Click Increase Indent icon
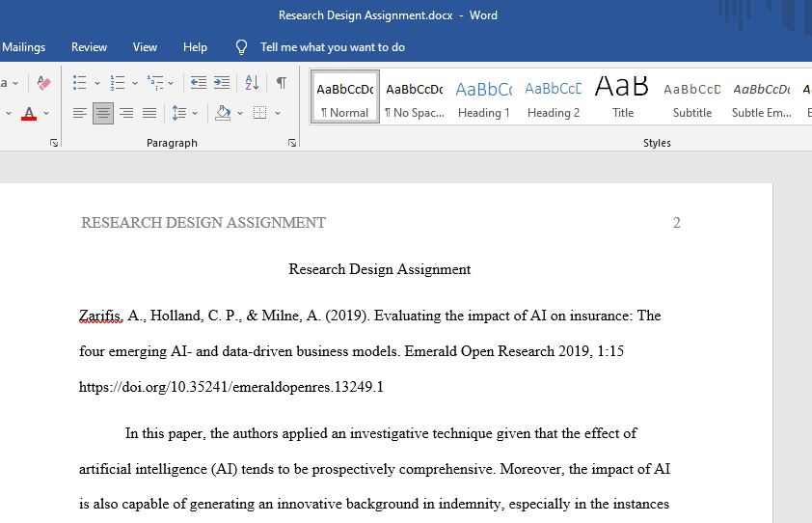 tap(222, 82)
